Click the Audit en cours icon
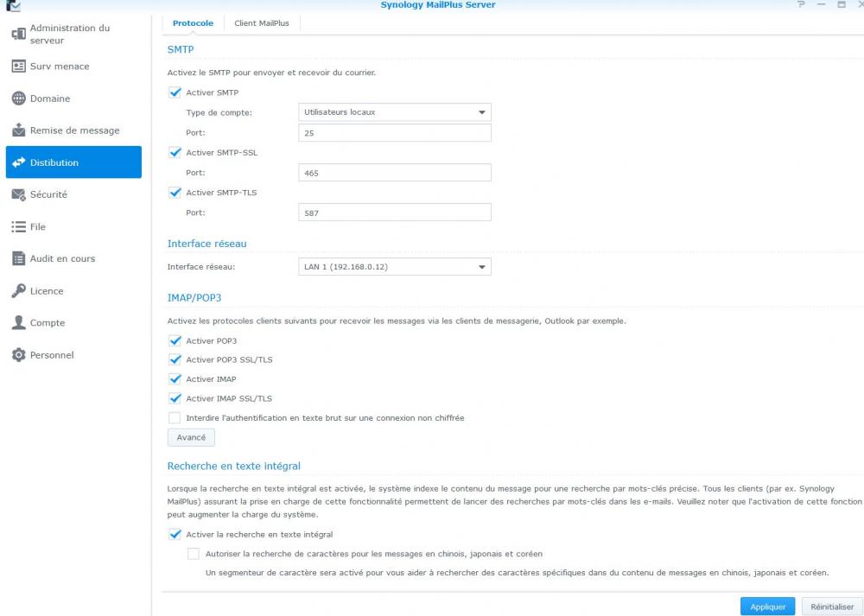Screen dimensions: 864x616 click(x=19, y=258)
